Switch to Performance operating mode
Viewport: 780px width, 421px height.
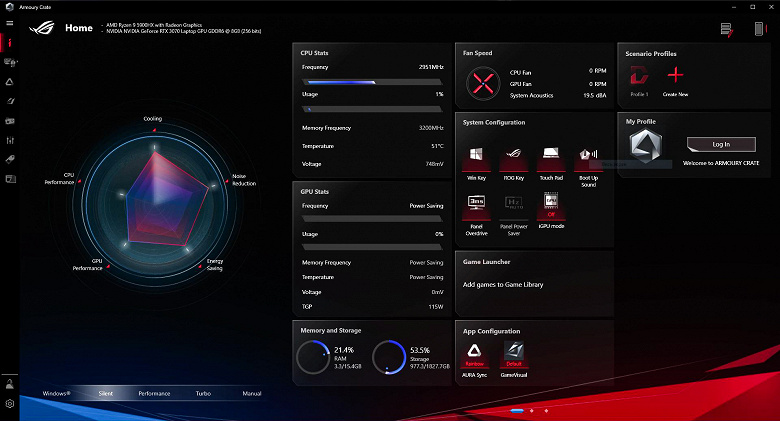(154, 394)
